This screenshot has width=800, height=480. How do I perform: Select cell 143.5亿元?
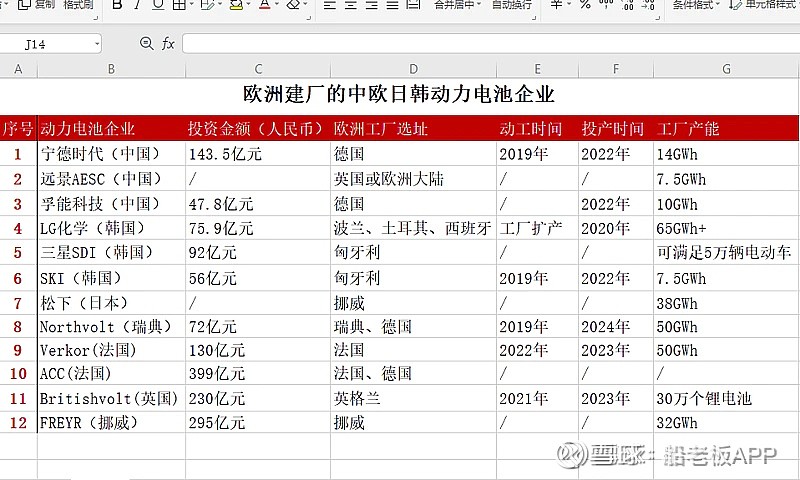pos(258,154)
